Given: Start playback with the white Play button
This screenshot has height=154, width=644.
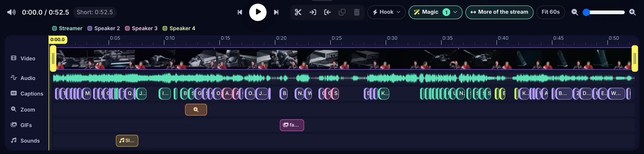Looking at the screenshot, I should coord(258,12).
